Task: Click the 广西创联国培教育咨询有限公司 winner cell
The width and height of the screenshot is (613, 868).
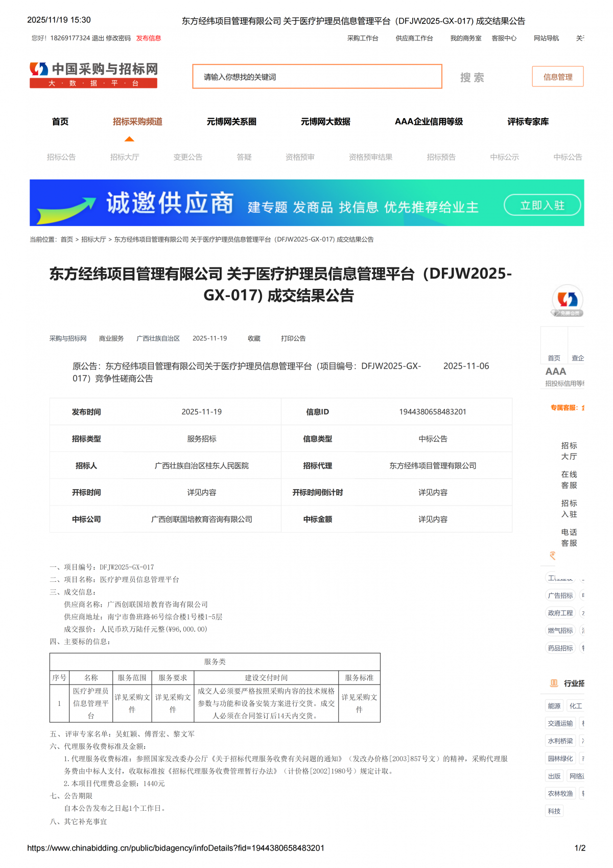Action: 202,519
